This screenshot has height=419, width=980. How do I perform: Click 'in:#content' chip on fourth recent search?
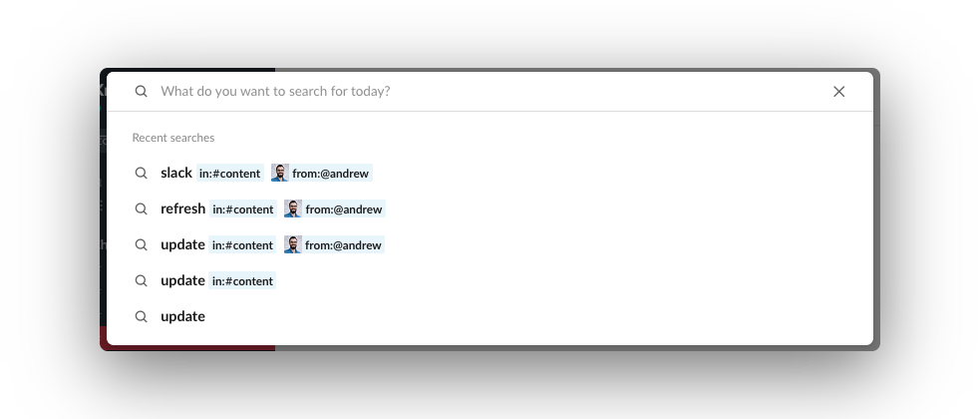(242, 280)
